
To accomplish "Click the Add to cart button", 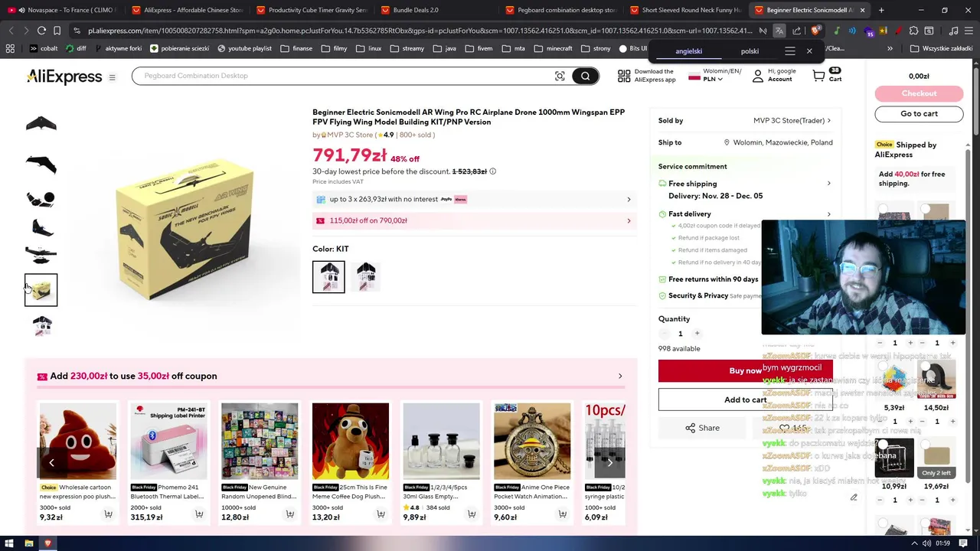I will (x=745, y=399).
